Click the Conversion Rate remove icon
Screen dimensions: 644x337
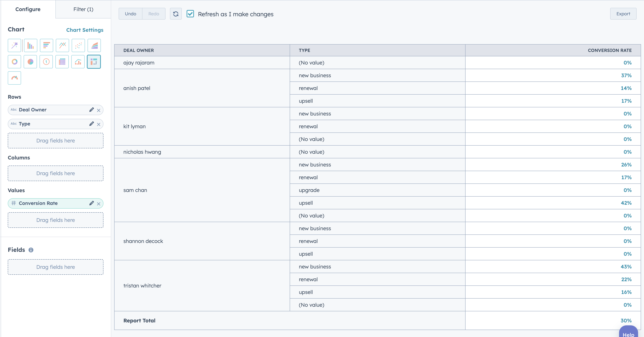98,203
